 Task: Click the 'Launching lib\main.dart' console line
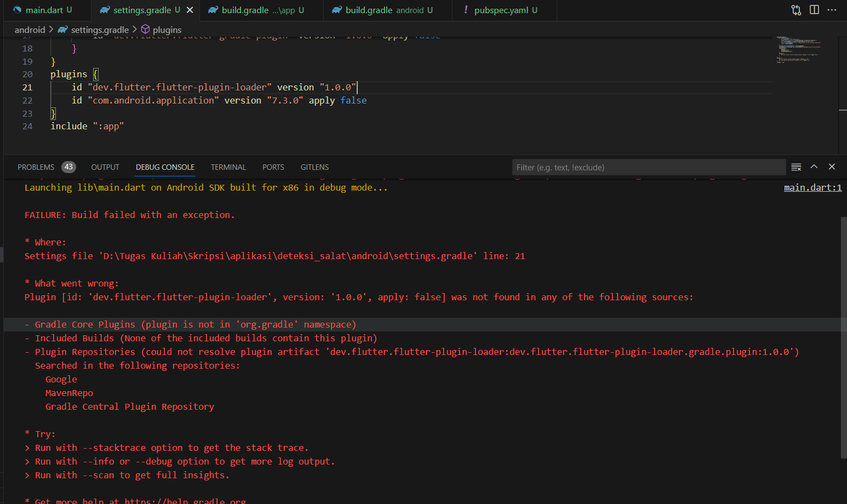[x=206, y=187]
